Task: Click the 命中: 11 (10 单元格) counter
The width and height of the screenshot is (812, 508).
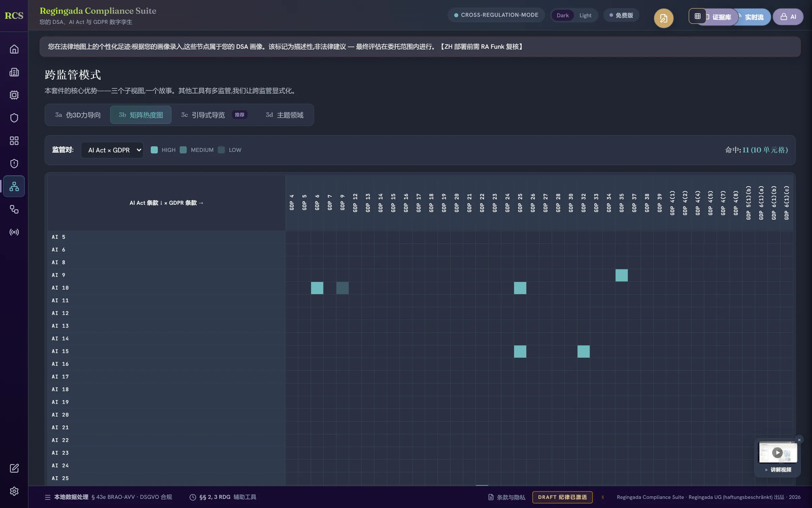Action: [x=757, y=150]
